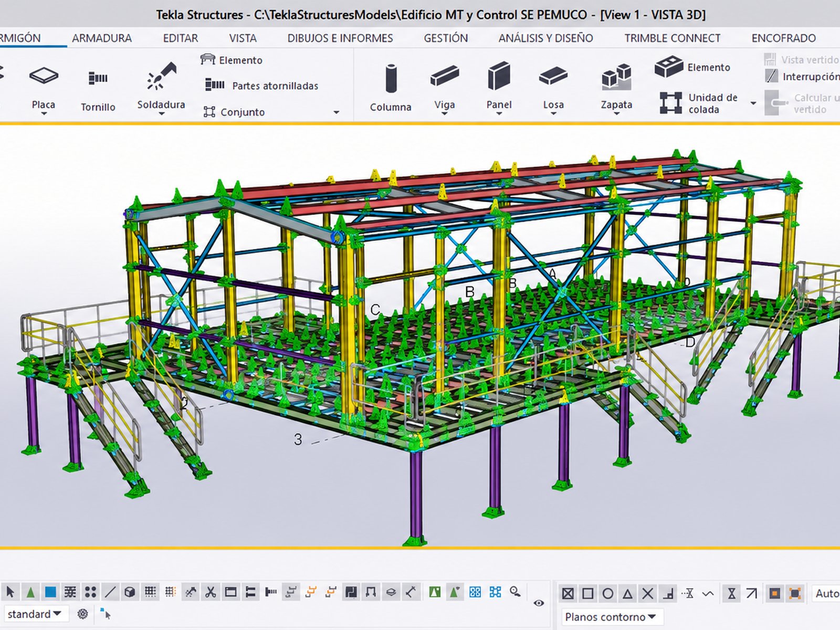Open the standard selection filter dropdown
This screenshot has height=630, width=840.
(x=36, y=614)
